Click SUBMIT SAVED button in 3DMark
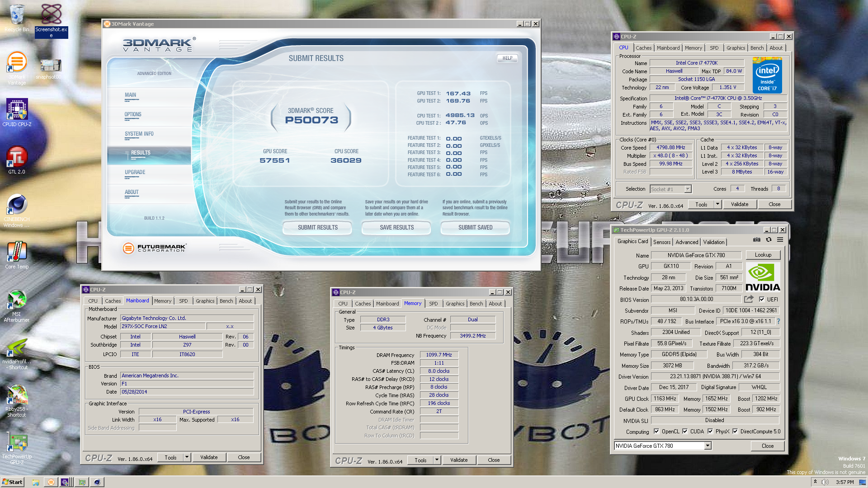 (x=475, y=227)
